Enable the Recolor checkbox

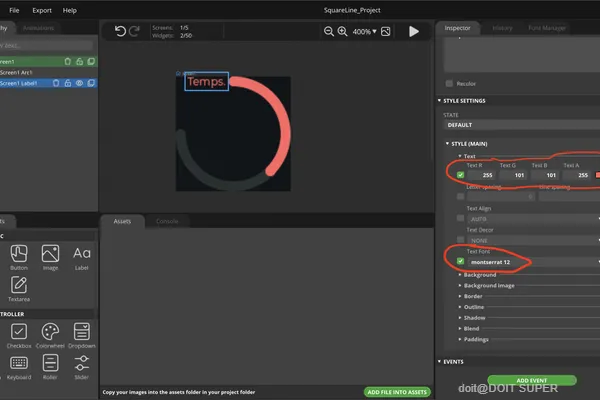[x=449, y=83]
